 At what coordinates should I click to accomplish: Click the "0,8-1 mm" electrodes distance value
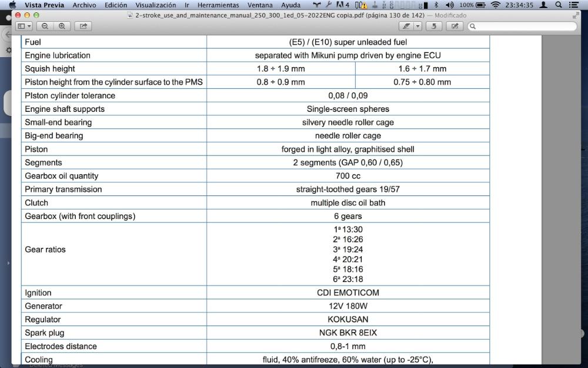pyautogui.click(x=348, y=346)
